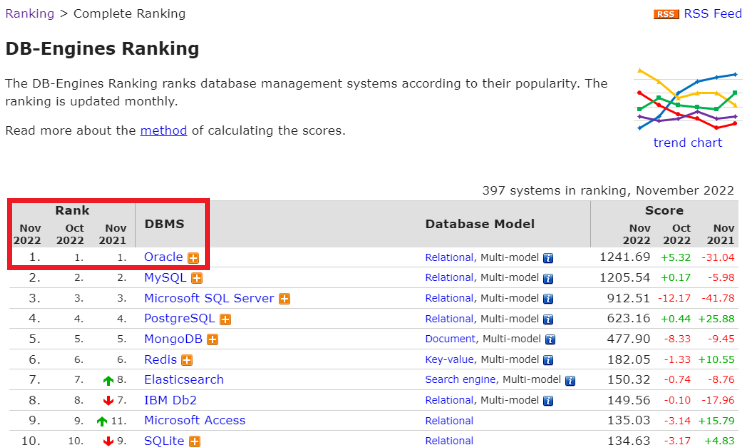Screen dimensions: 753x448
Task: Open the IBM Db2 link
Action: (x=170, y=400)
